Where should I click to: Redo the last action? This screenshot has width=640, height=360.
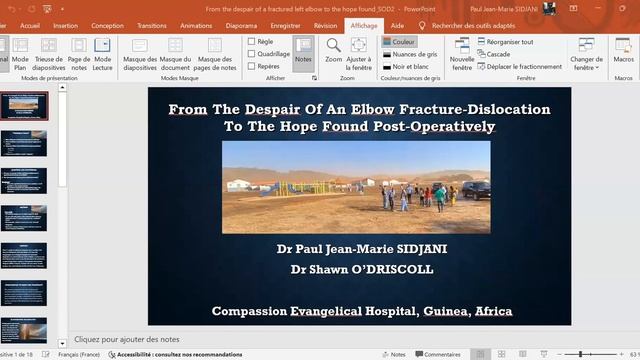coord(31,9)
